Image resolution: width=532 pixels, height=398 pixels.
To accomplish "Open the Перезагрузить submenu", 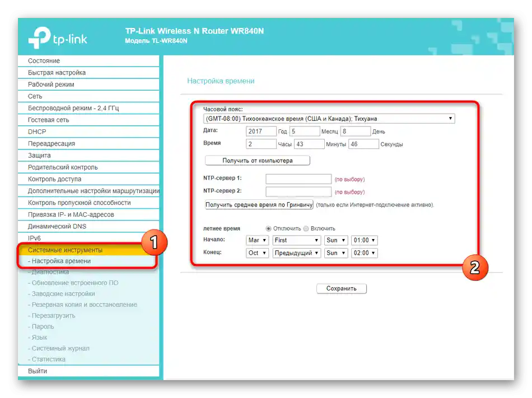I will [x=52, y=316].
